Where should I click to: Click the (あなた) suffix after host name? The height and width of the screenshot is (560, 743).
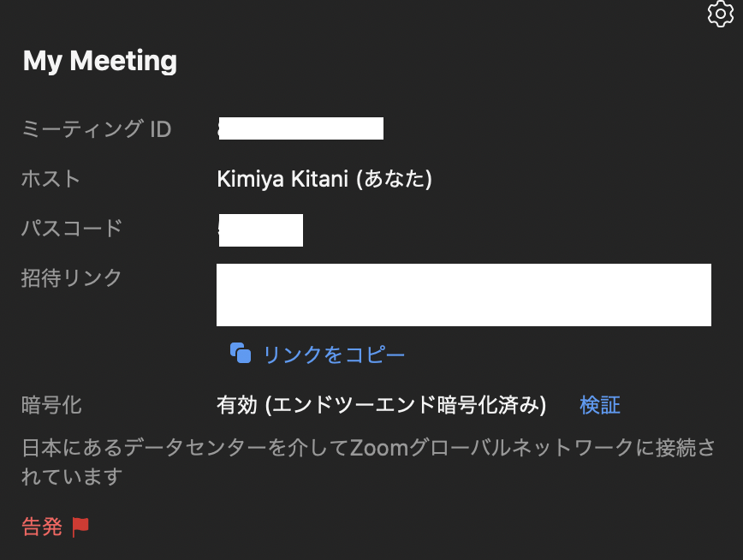(395, 179)
